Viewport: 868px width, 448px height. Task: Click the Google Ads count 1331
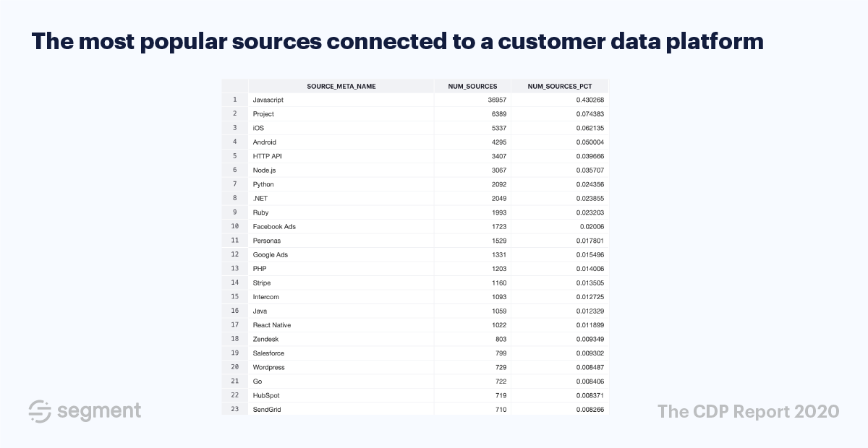(x=498, y=255)
